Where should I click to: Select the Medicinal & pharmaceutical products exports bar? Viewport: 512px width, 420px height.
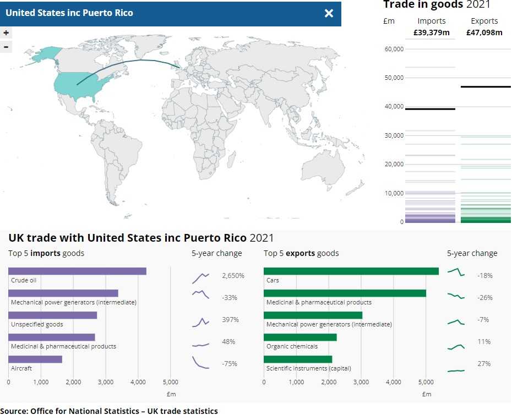345,293
